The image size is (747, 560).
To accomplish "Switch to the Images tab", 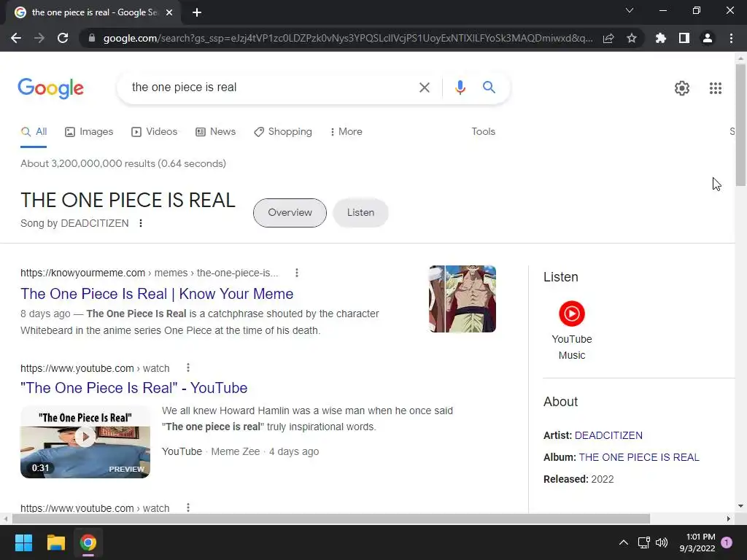I will pyautogui.click(x=89, y=132).
